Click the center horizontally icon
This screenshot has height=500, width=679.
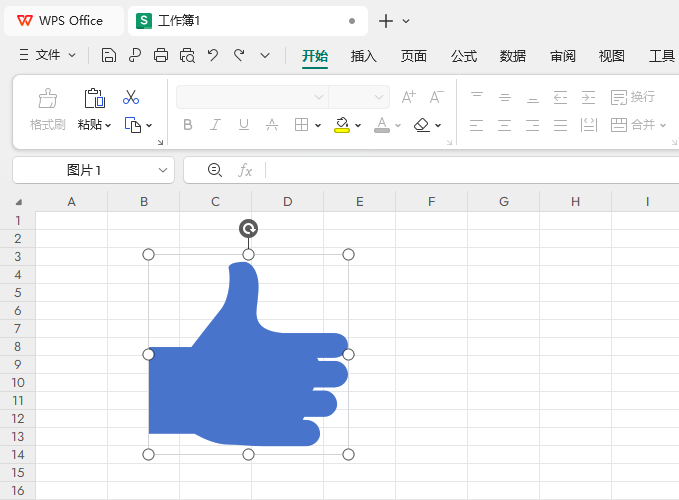[x=504, y=125]
